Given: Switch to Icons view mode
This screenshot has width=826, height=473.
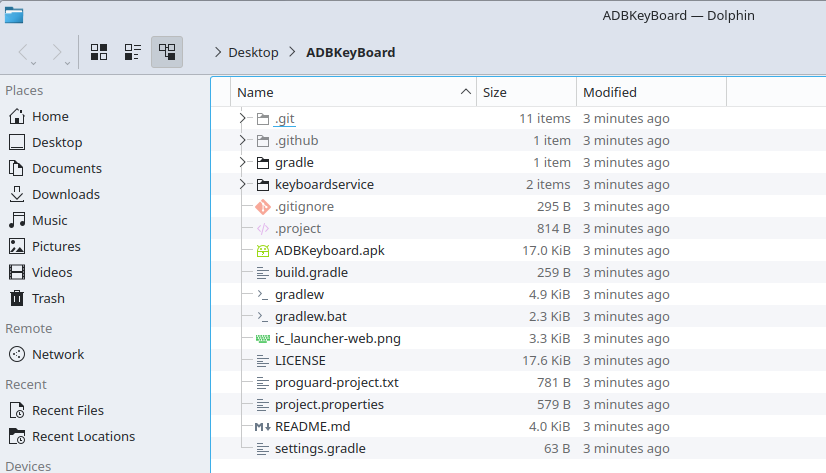Looking at the screenshot, I should tap(99, 52).
